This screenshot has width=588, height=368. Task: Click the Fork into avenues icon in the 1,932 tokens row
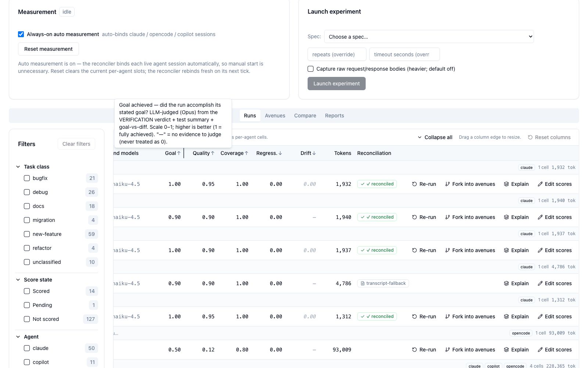448,184
